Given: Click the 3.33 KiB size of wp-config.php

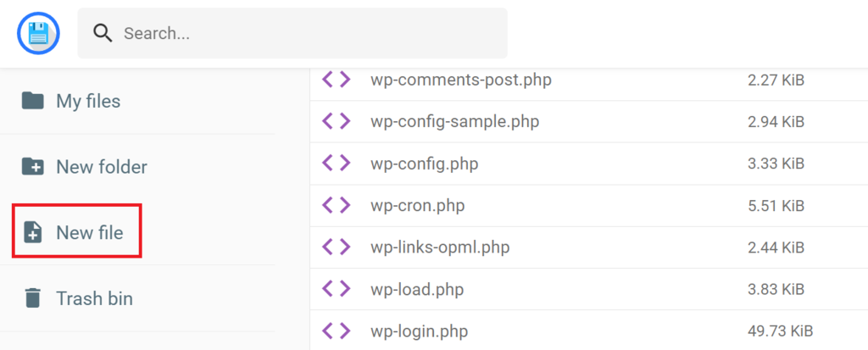Looking at the screenshot, I should point(776,163).
